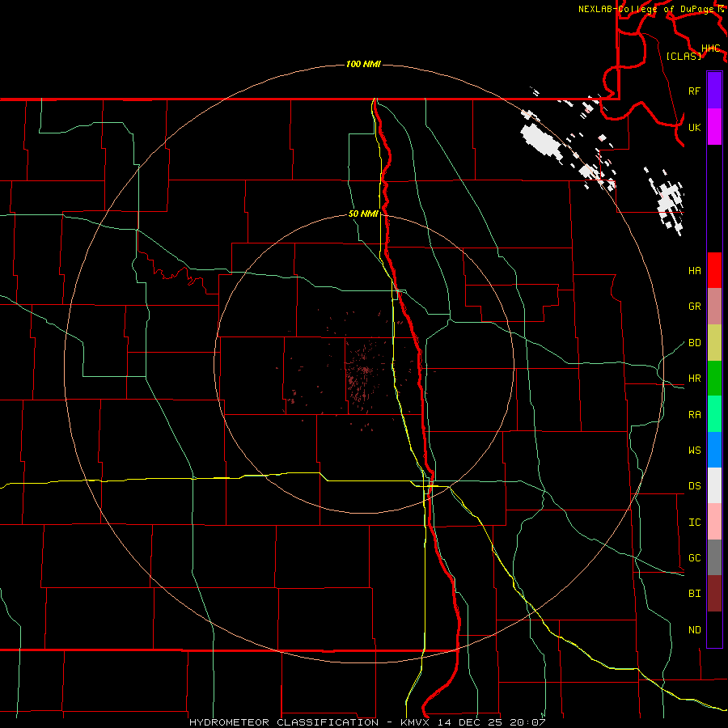Click the 'IC' legend label
This screenshot has height=728, width=728.
coord(694,523)
